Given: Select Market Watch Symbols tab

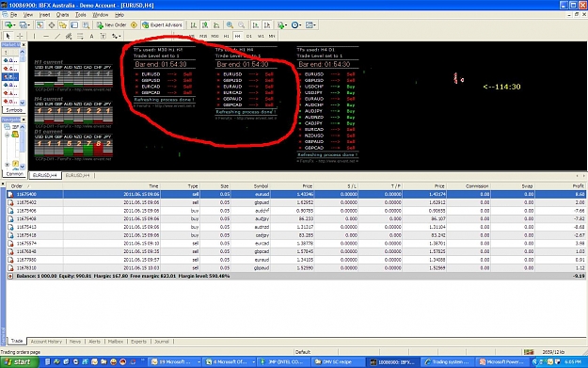Looking at the screenshot, I should click(x=14, y=110).
